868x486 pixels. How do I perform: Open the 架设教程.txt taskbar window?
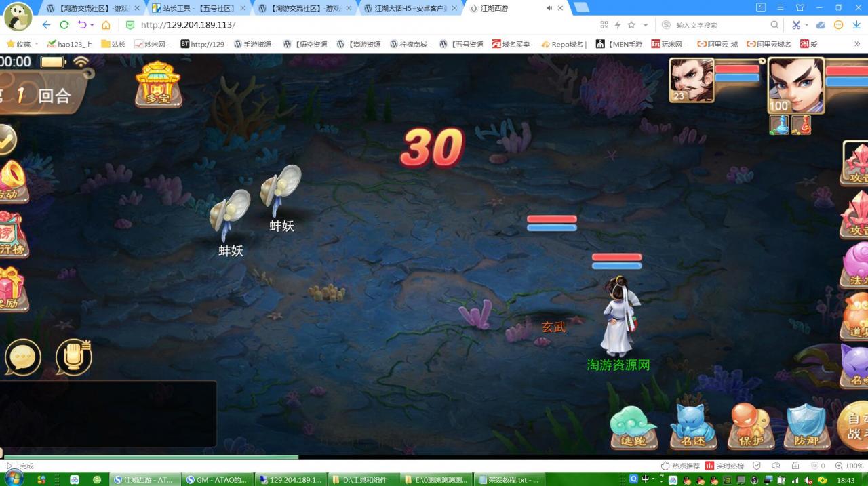click(510, 479)
